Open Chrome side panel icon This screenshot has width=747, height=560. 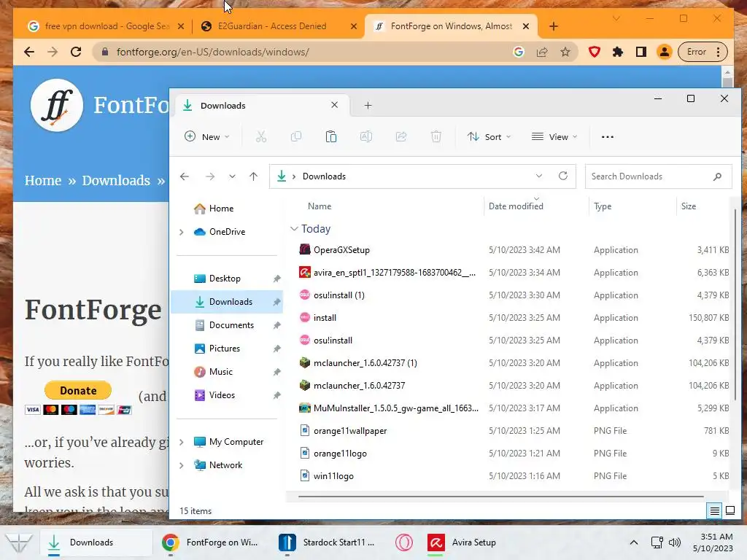tap(641, 52)
